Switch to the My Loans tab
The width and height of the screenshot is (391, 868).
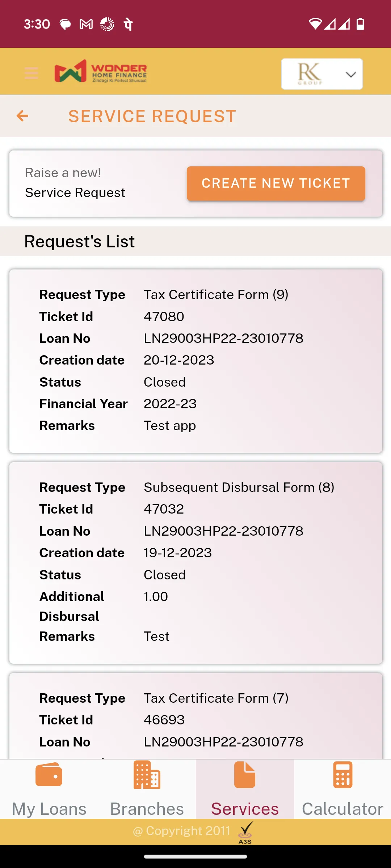pos(49,809)
